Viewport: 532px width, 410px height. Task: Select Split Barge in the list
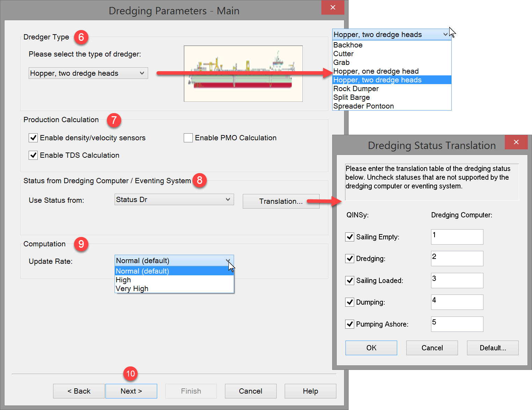pyautogui.click(x=351, y=97)
